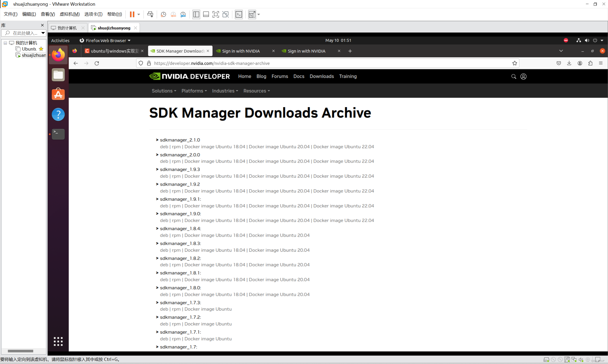Viewport: 608px width, 364px height.
Task: Click VMware take snapshot icon
Action: coord(163,14)
